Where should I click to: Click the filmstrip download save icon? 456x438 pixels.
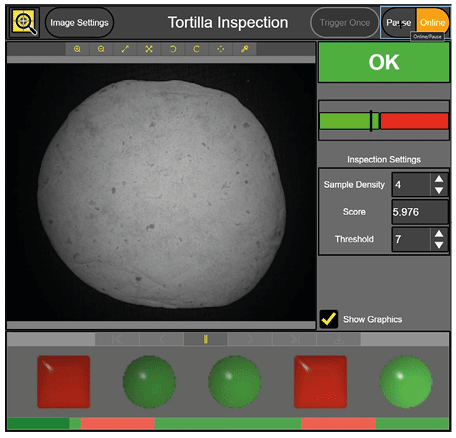click(339, 339)
